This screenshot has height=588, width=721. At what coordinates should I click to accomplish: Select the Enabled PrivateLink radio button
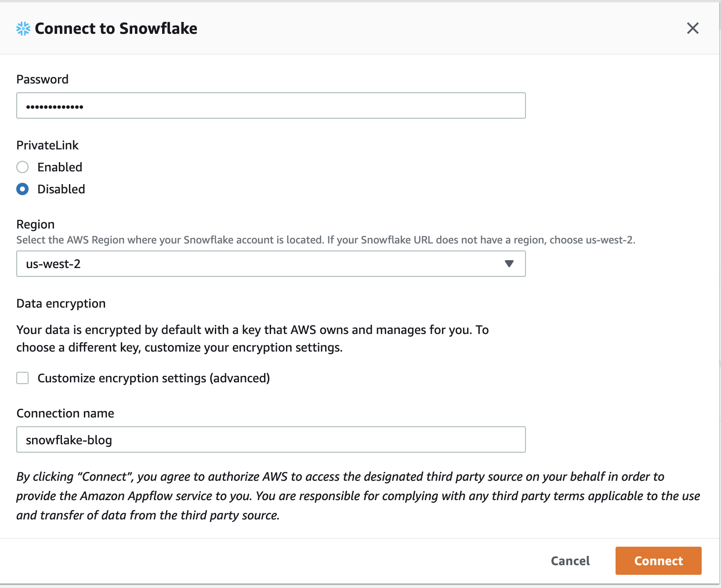point(22,167)
